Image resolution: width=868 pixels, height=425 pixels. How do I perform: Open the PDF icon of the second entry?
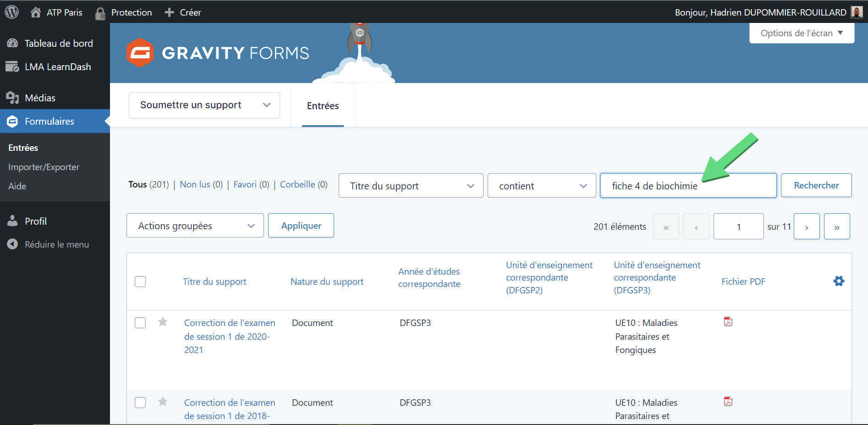tap(728, 401)
